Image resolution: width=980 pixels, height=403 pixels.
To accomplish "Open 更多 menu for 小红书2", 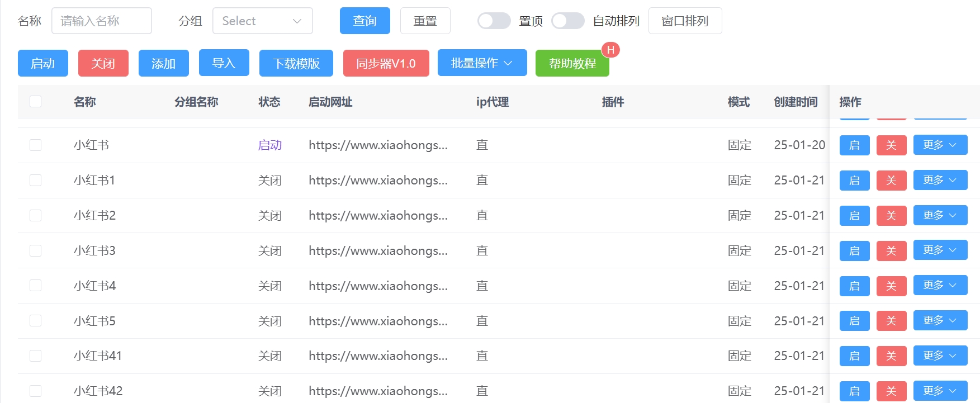I will [940, 215].
